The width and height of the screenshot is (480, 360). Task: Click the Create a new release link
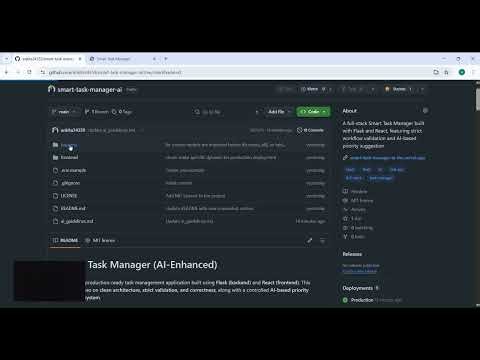359,271
